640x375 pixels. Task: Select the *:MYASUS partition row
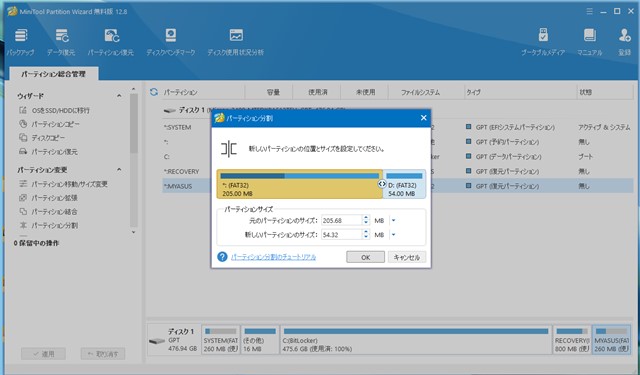tap(397, 186)
